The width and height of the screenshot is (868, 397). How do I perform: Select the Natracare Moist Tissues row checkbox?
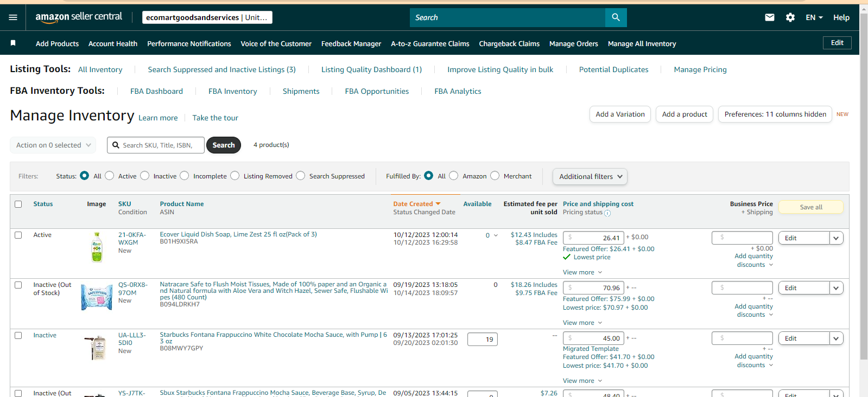click(x=18, y=285)
